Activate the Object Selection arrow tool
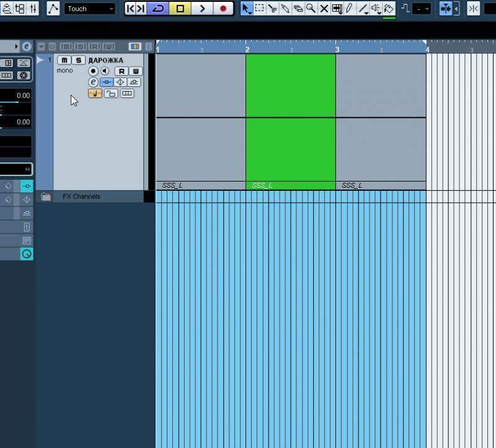The image size is (496, 448). (246, 9)
